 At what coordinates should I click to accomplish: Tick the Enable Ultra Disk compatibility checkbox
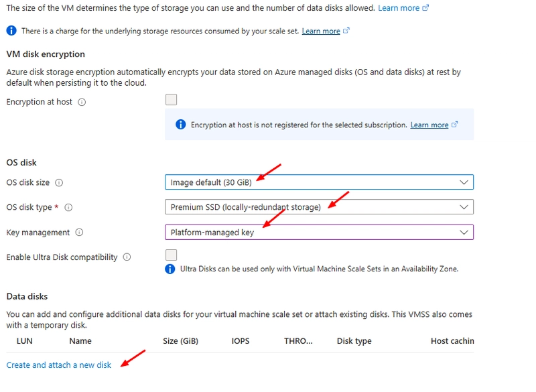(172, 255)
